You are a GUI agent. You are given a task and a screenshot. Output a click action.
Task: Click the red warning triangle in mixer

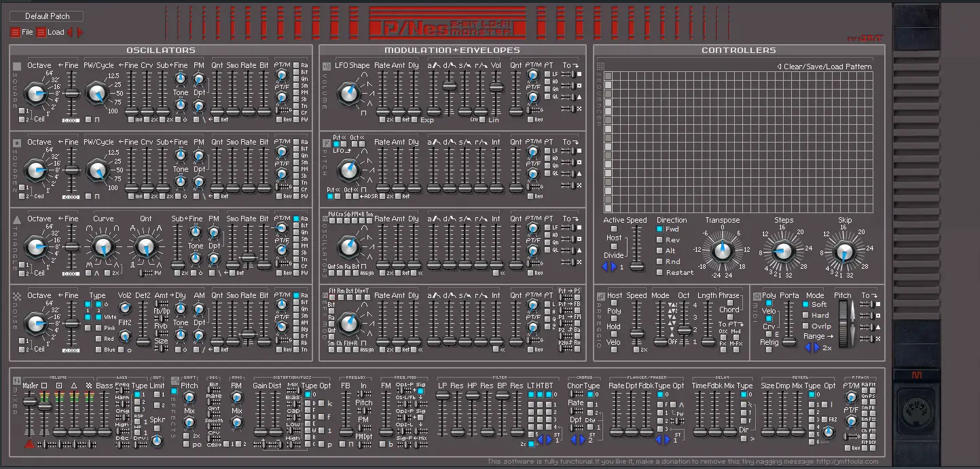point(29,445)
